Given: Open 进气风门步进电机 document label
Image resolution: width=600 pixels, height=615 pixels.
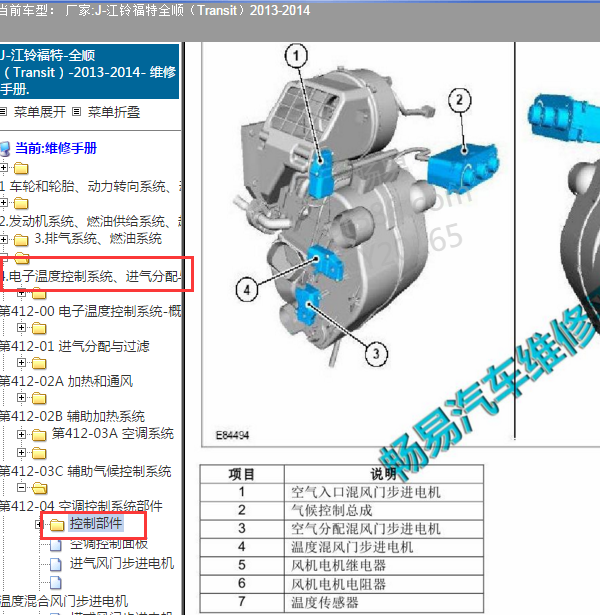Looking at the screenshot, I should tap(122, 563).
